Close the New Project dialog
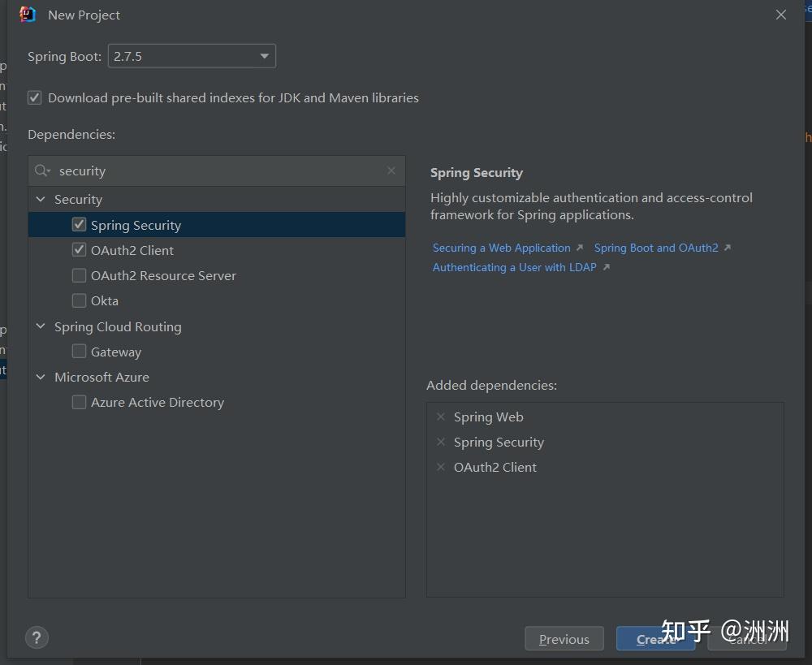The height and width of the screenshot is (665, 812). click(781, 15)
